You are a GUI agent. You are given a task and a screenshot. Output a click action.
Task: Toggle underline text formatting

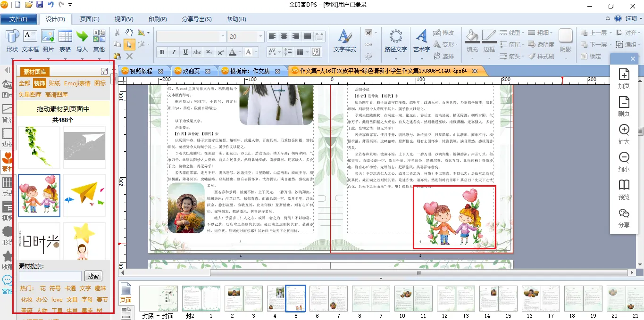click(185, 52)
